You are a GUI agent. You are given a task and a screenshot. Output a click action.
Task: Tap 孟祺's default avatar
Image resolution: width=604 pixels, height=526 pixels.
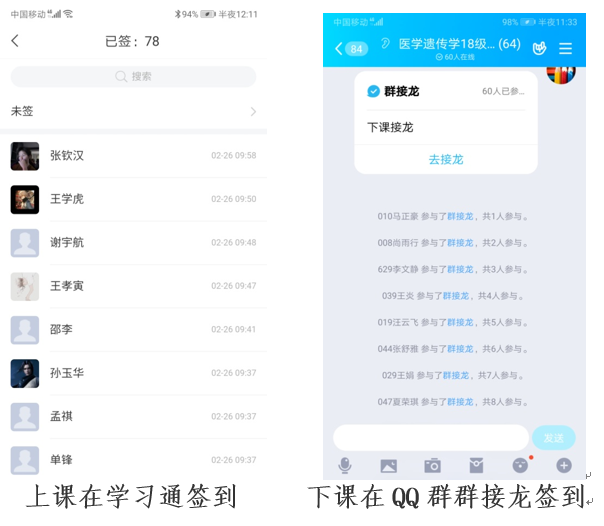coord(25,417)
